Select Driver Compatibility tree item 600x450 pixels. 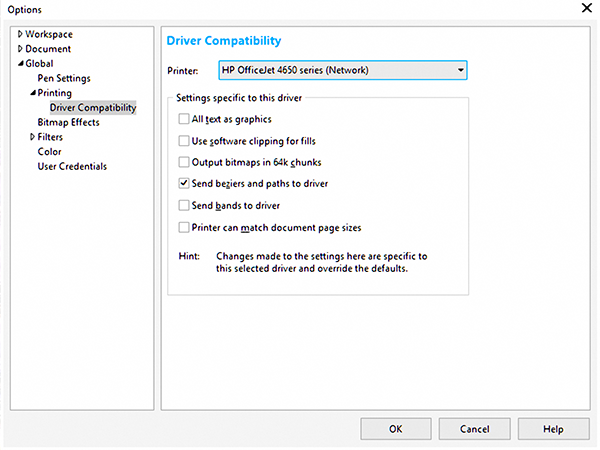click(93, 108)
